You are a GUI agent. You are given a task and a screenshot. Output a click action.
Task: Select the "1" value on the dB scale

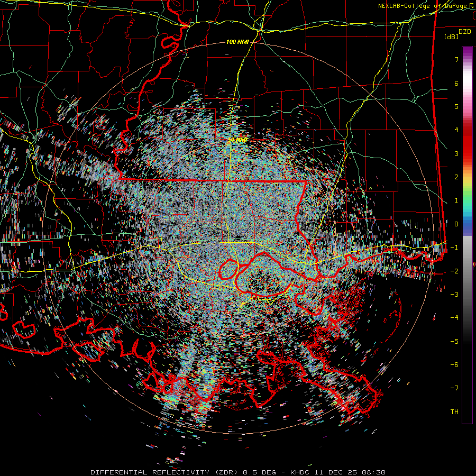coord(456,200)
